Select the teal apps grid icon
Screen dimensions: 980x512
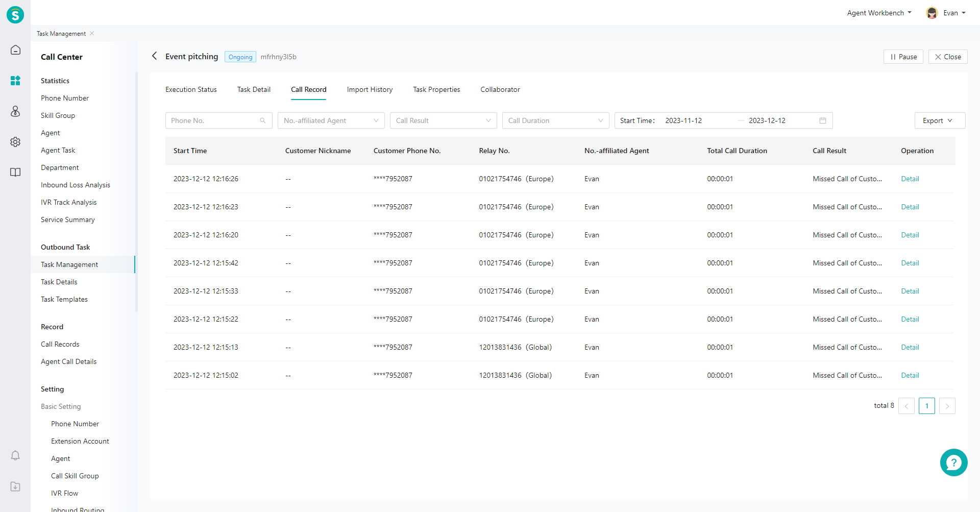point(15,81)
